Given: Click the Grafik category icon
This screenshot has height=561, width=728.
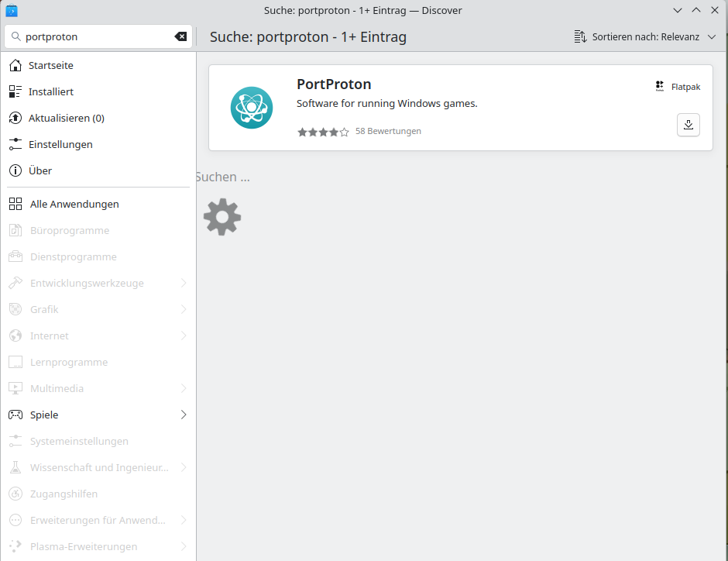Looking at the screenshot, I should [15, 309].
